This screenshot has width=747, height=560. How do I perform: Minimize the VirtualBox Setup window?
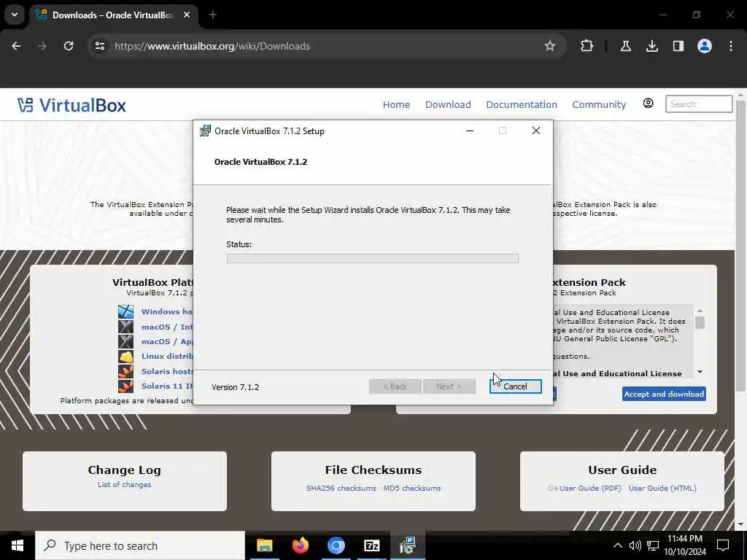click(470, 131)
